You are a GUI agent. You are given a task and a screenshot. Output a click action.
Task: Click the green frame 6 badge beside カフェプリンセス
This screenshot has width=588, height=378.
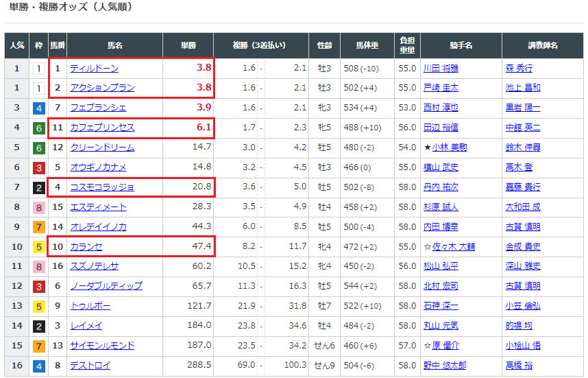coord(39,128)
